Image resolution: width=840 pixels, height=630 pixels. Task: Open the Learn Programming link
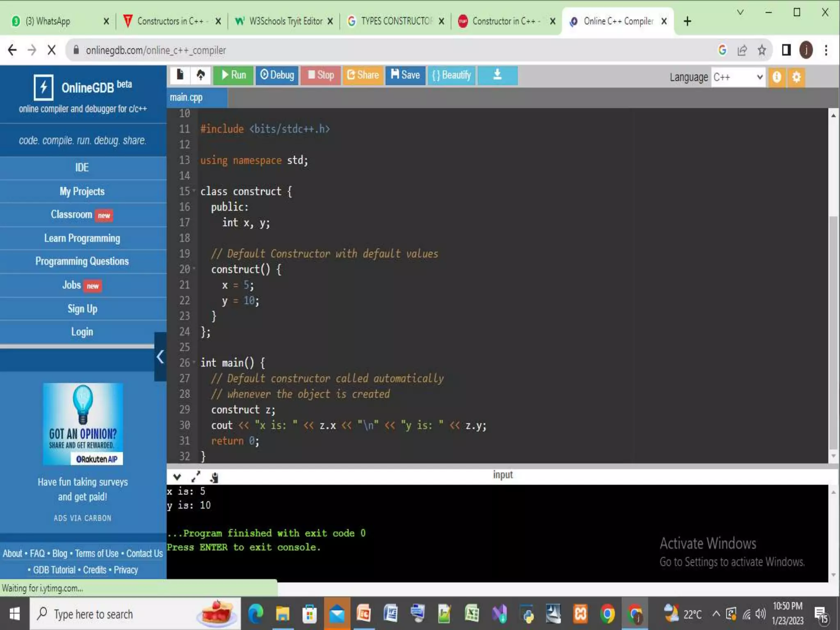[x=82, y=238]
